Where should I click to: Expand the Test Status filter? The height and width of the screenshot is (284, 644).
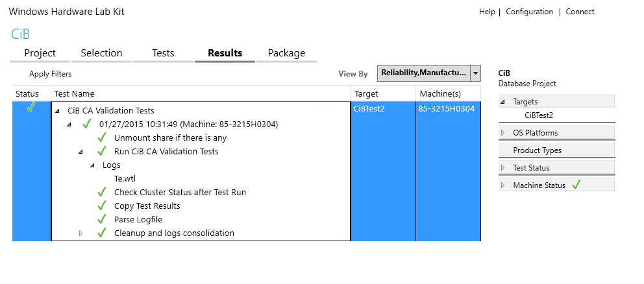[x=502, y=168]
